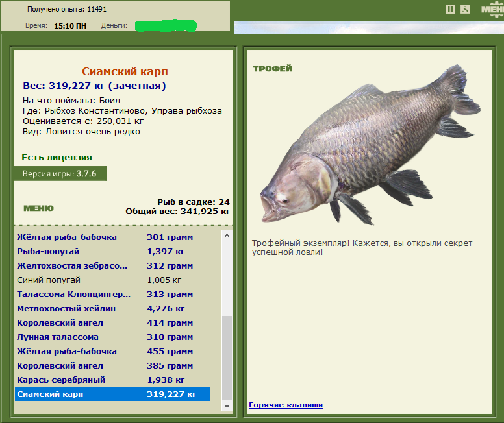Select the Жёлтая рыба-бабочка 455 грамм row

coord(112,352)
